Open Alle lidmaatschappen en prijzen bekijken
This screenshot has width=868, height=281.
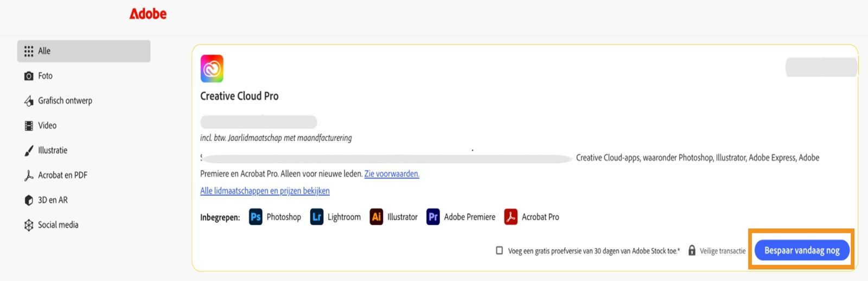pyautogui.click(x=265, y=191)
